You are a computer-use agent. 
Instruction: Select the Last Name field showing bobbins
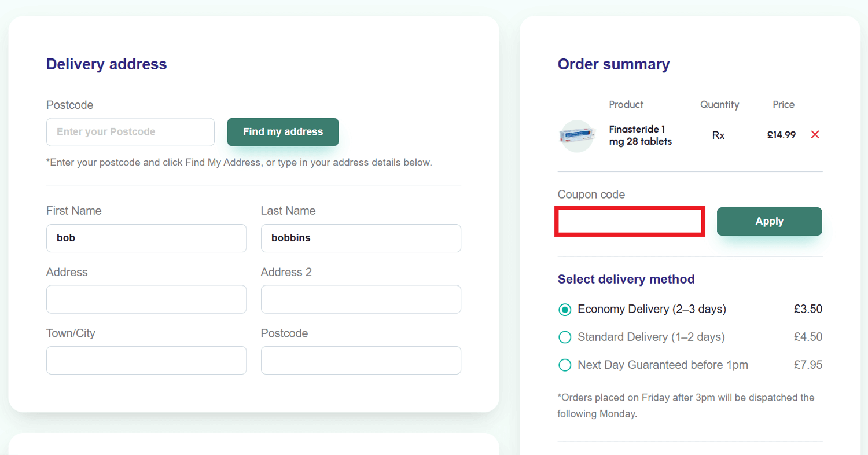pos(361,238)
